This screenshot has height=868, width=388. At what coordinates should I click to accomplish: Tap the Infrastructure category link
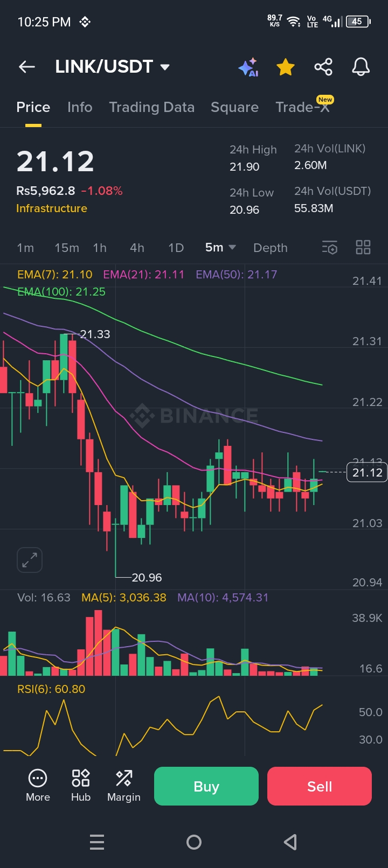[52, 208]
